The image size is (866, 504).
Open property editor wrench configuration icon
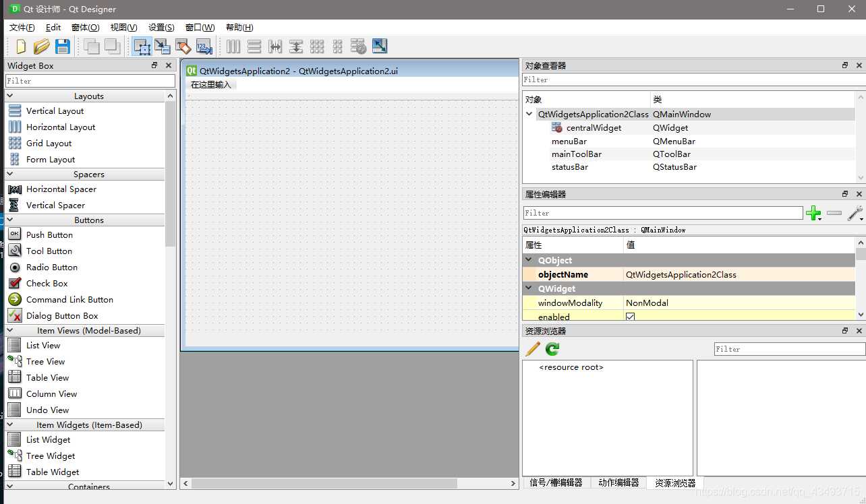(x=855, y=214)
